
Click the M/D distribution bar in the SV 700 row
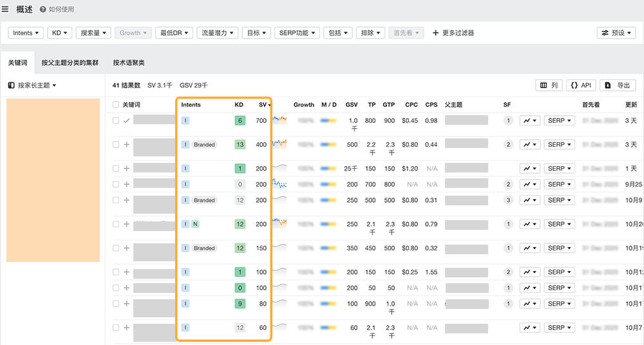328,120
